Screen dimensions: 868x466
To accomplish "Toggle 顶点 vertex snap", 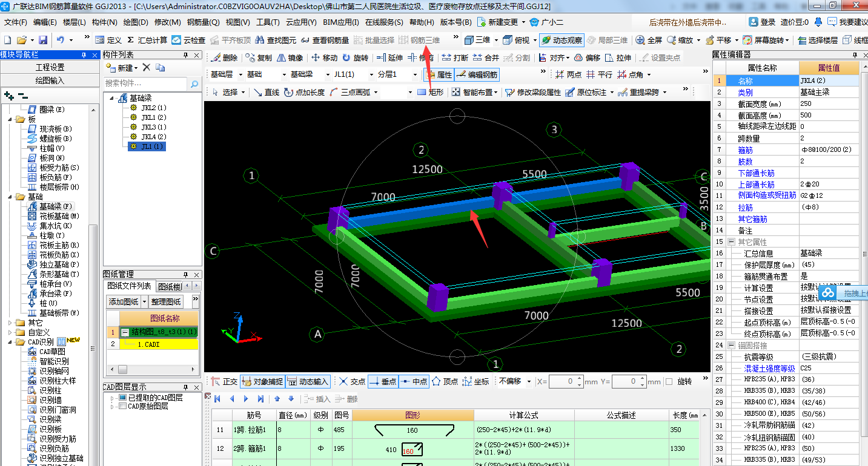I will pos(445,381).
